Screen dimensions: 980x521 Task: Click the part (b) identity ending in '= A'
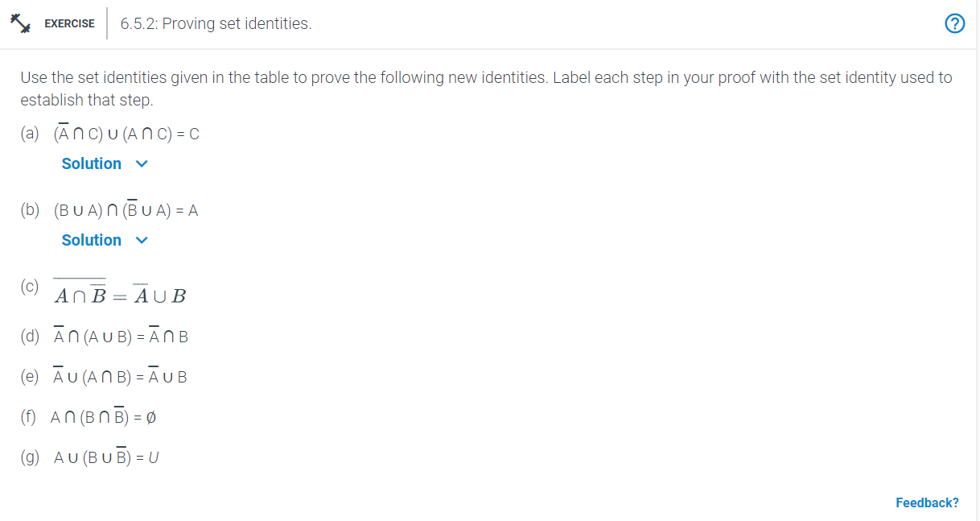[126, 211]
